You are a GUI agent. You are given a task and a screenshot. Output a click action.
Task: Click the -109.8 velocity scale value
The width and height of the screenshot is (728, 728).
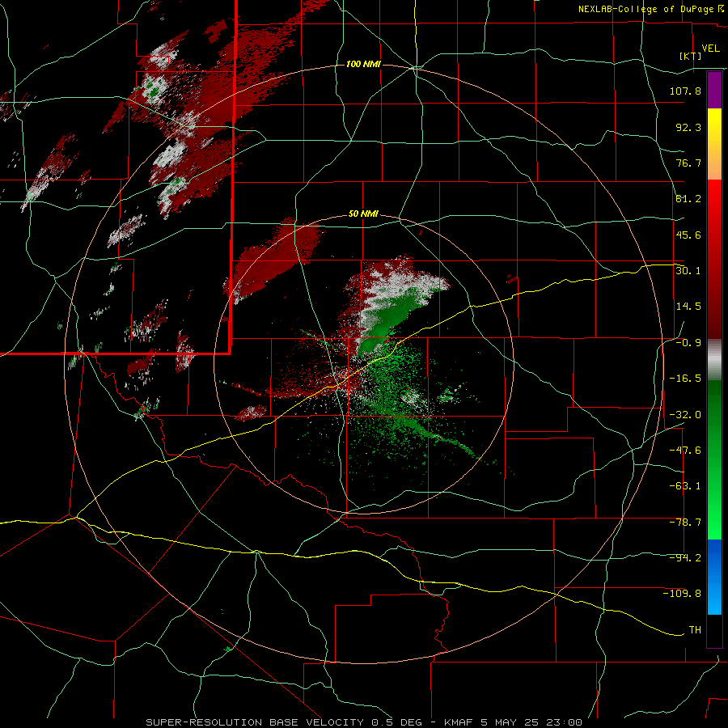682,594
